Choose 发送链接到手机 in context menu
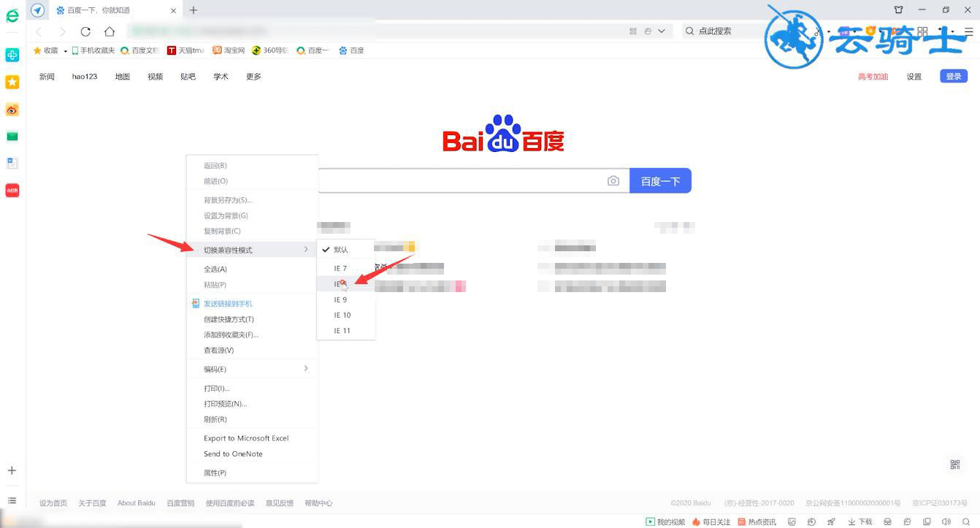 click(252, 303)
